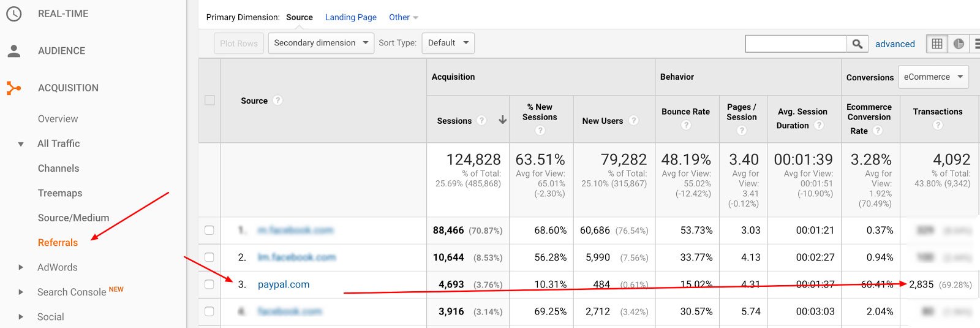This screenshot has height=328, width=980.
Task: Sort by the Transactions column header
Action: 938,112
